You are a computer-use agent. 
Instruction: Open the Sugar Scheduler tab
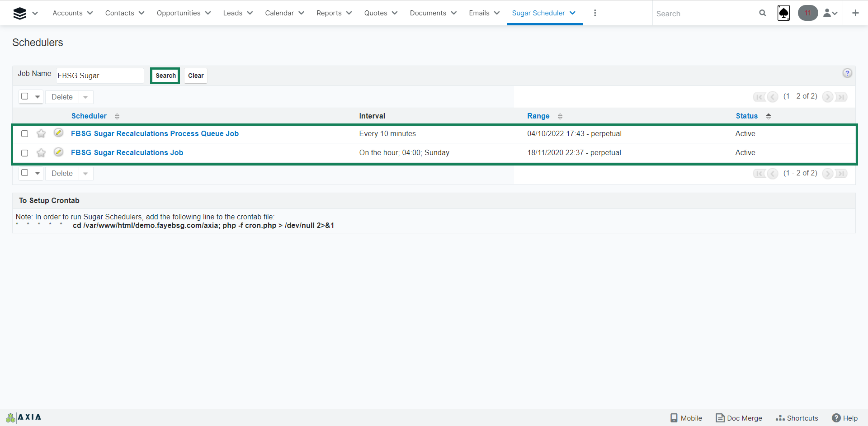point(538,13)
